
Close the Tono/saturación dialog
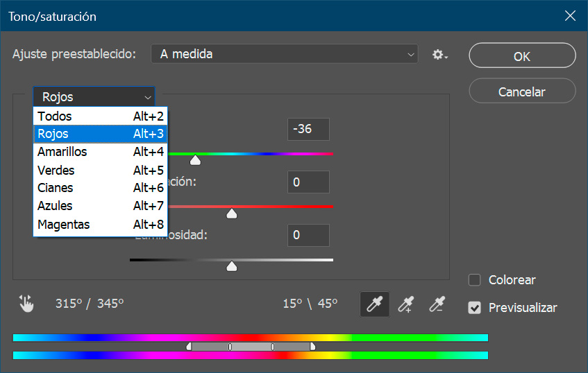point(570,16)
